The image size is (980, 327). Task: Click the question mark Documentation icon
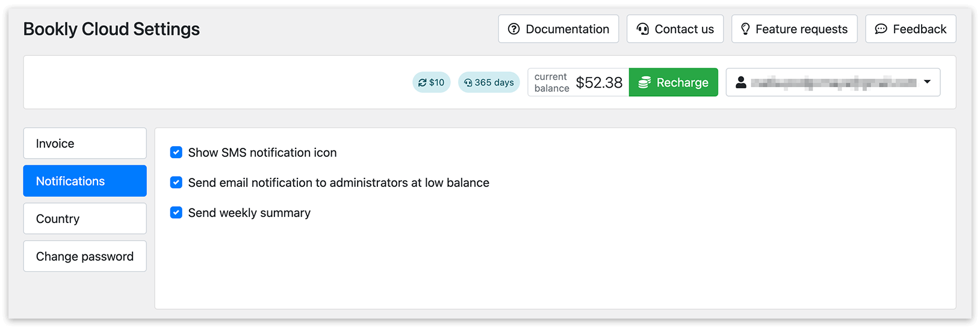click(513, 29)
